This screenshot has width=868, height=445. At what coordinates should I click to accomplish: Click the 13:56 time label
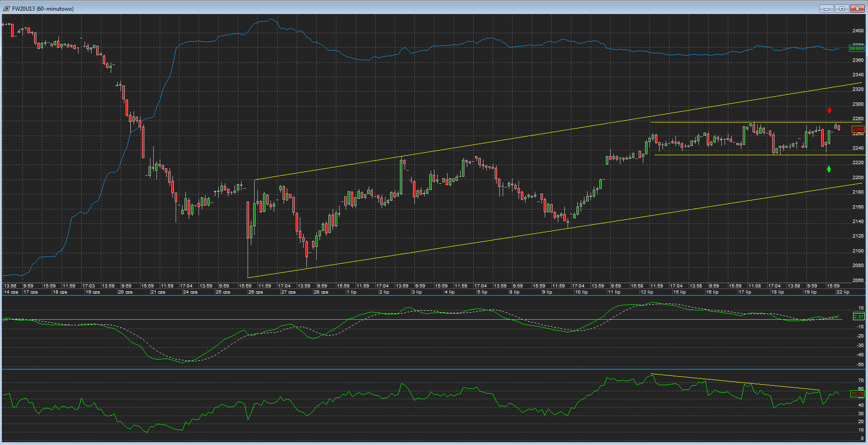click(x=10, y=286)
